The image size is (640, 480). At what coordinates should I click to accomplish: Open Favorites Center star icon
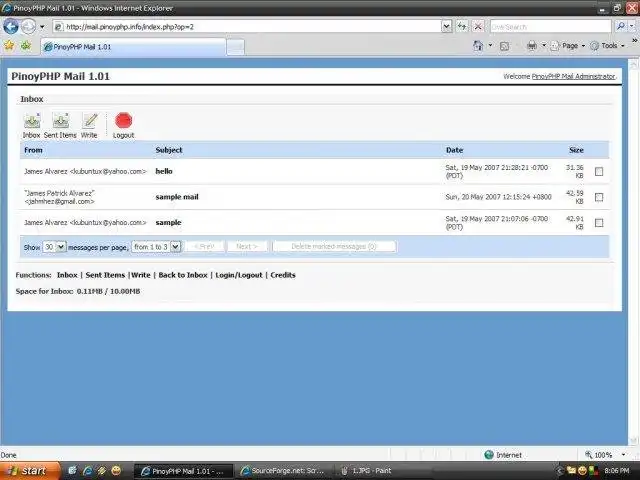pos(9,46)
